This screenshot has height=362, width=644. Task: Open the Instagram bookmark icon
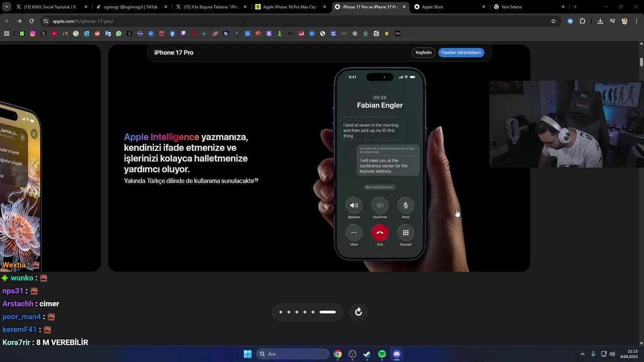[x=33, y=34]
